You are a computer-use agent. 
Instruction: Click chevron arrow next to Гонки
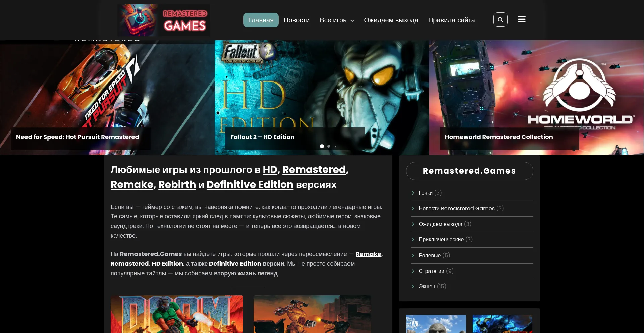click(x=413, y=193)
